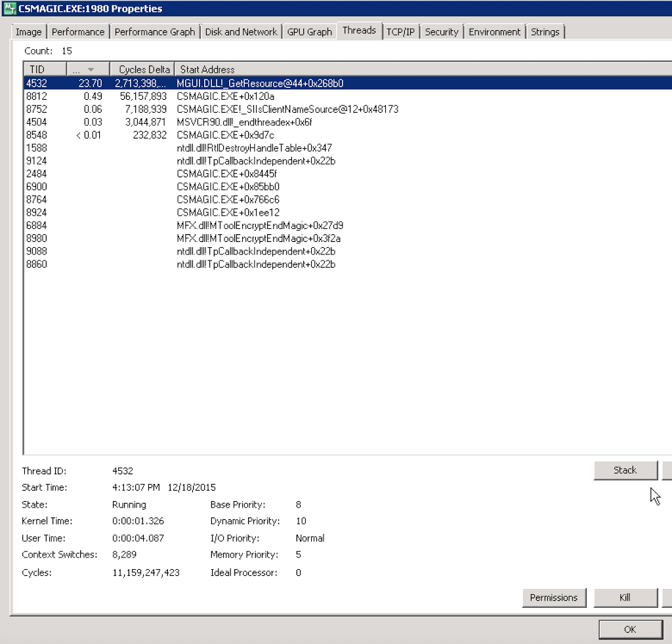
Task: Show the Strings tab
Action: tap(545, 32)
